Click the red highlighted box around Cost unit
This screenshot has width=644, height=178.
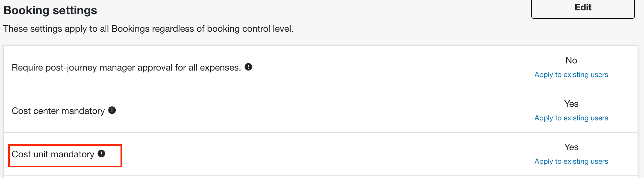point(65,156)
